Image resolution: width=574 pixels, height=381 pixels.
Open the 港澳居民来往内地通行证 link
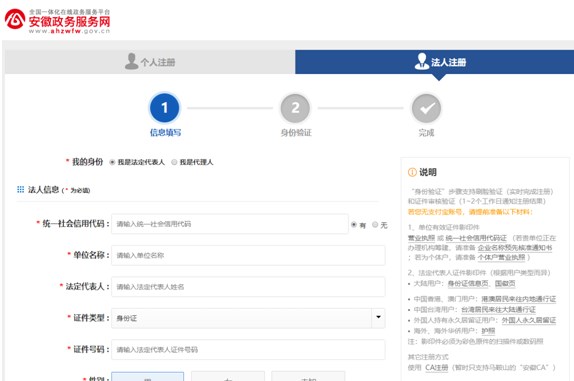pos(518,299)
